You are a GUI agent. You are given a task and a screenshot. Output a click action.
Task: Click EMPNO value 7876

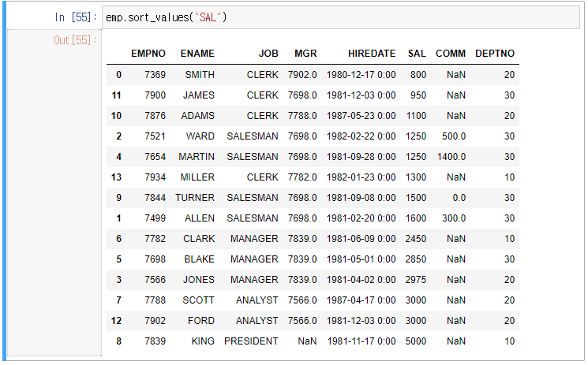coord(155,116)
